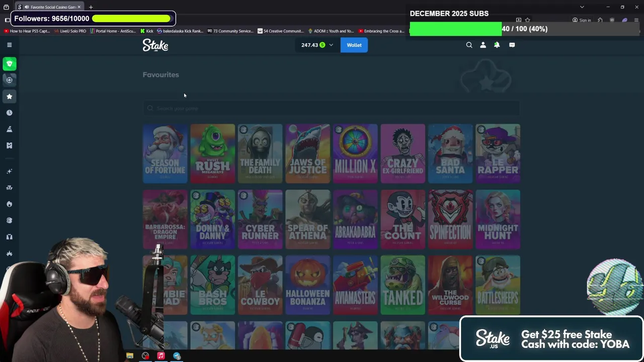The image size is (644, 362).
Task: Open File Explorer from the taskbar
Action: pos(130,356)
